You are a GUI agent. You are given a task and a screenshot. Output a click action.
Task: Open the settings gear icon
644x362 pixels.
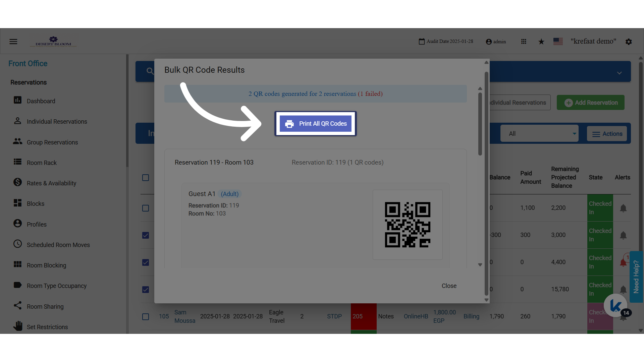(x=629, y=42)
